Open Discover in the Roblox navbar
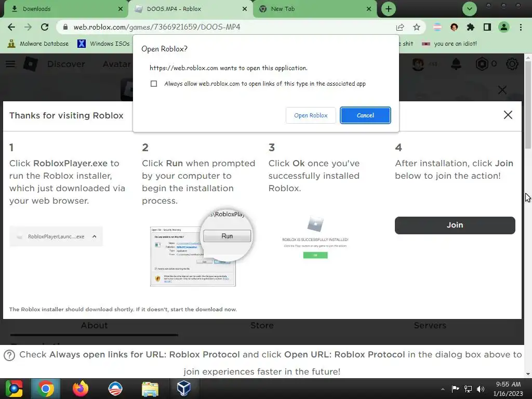 coord(66,64)
